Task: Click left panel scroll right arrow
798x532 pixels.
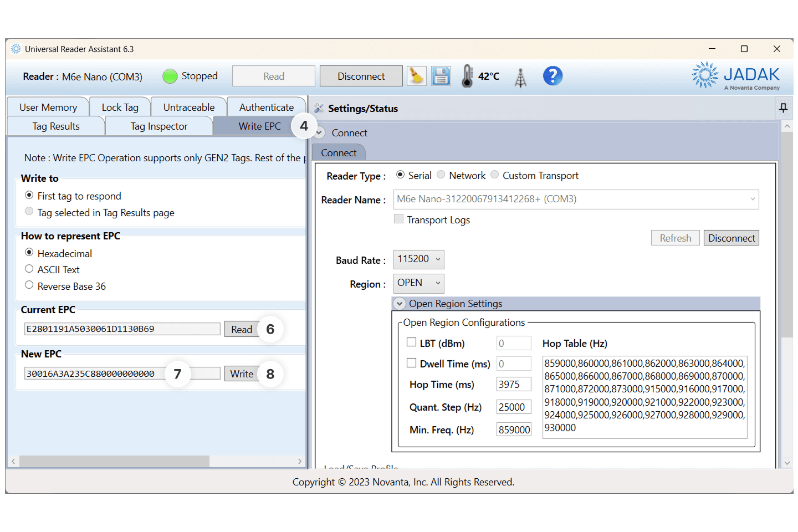Action: click(x=300, y=461)
